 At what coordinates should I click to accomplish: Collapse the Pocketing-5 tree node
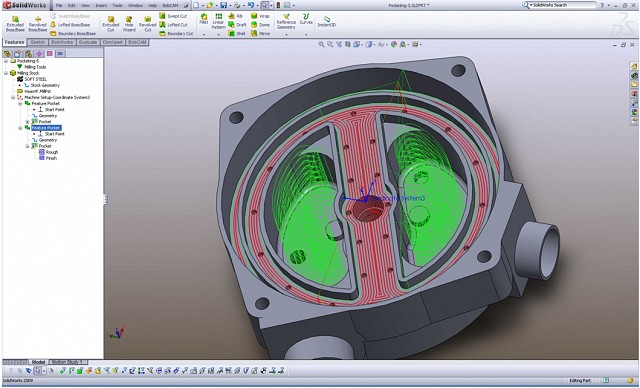click(6, 61)
